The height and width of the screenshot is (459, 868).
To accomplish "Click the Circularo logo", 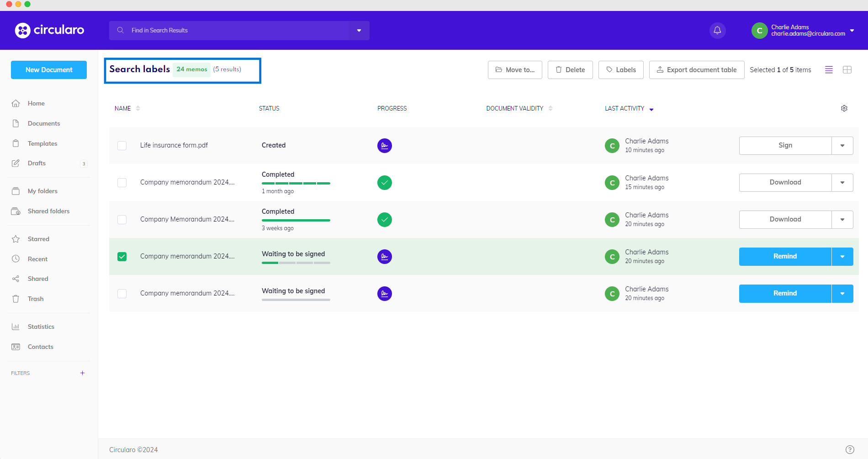I will (x=49, y=30).
